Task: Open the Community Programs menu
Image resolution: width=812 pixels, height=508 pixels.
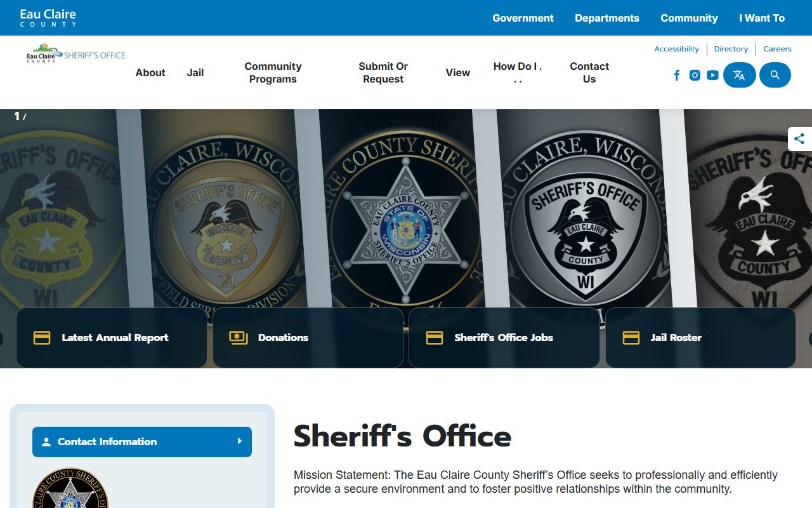Action: (x=273, y=72)
